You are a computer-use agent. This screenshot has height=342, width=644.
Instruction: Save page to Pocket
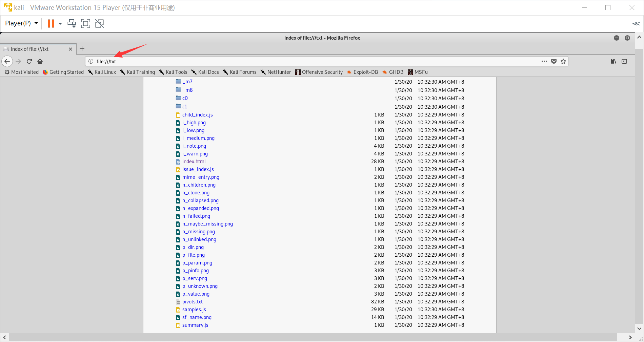554,61
